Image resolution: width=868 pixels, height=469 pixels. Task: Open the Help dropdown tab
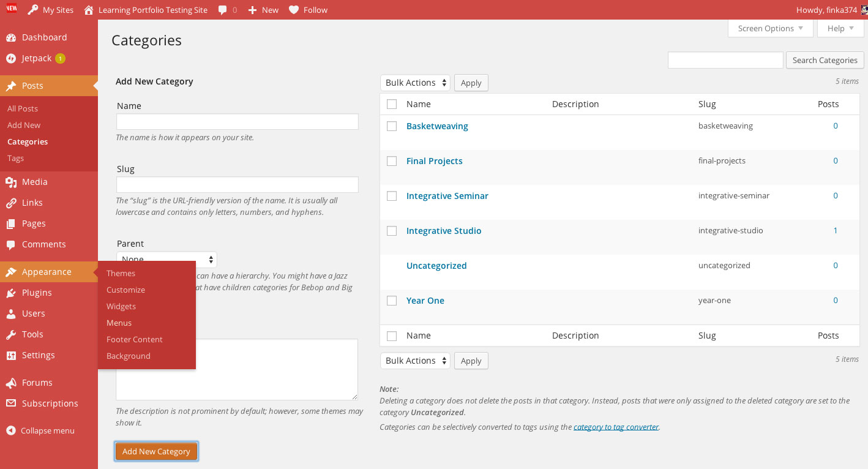click(840, 28)
